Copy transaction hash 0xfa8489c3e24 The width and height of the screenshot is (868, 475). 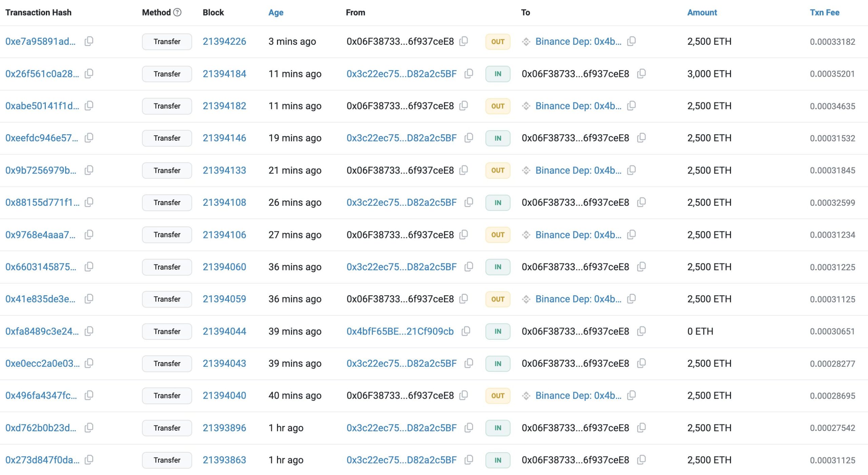click(x=89, y=331)
